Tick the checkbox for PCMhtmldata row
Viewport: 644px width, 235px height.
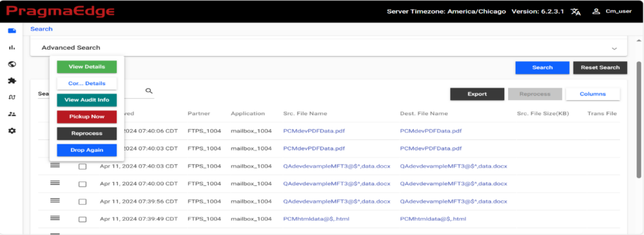[x=82, y=219]
